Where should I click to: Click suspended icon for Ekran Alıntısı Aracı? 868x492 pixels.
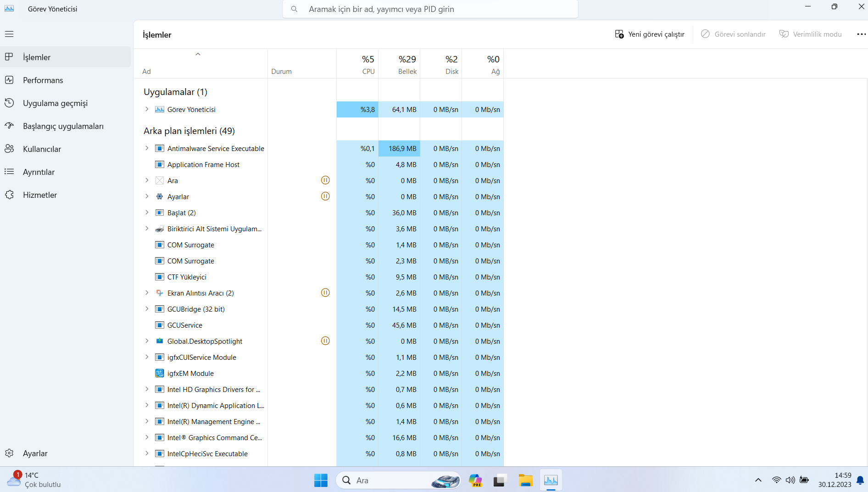click(x=325, y=293)
